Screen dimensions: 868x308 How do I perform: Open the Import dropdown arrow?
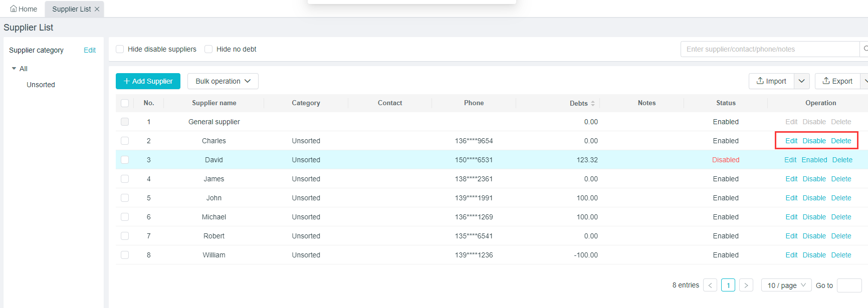click(x=801, y=81)
